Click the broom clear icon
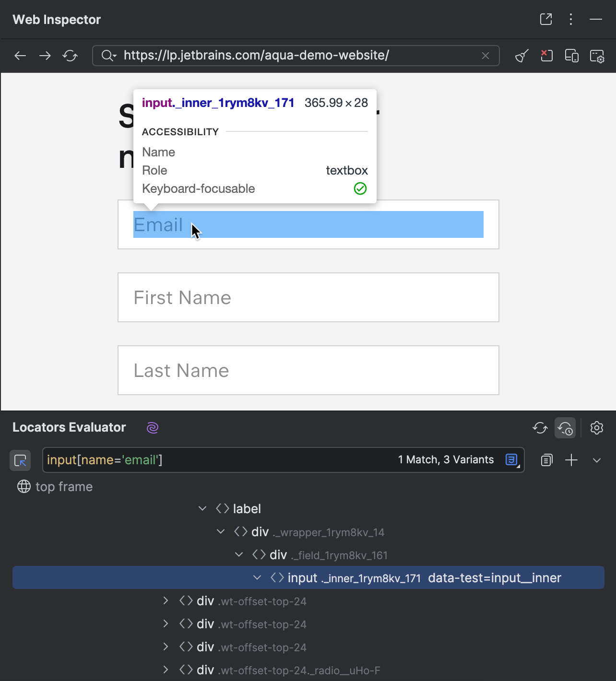Screen dimensions: 616x681 [x=522, y=56]
